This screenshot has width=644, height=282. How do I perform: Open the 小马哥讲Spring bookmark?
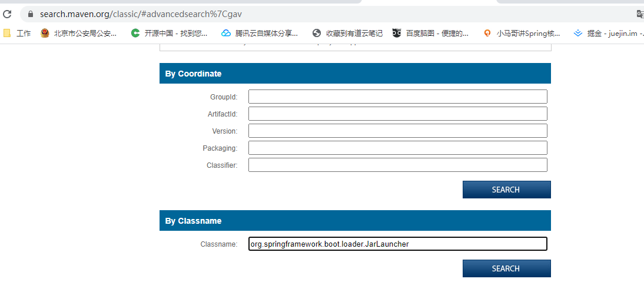522,34
